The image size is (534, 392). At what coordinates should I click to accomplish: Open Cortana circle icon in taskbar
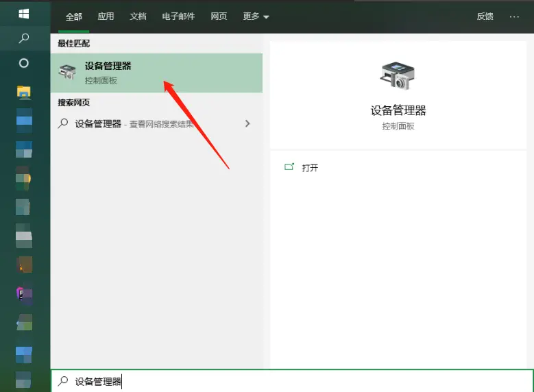click(x=24, y=63)
